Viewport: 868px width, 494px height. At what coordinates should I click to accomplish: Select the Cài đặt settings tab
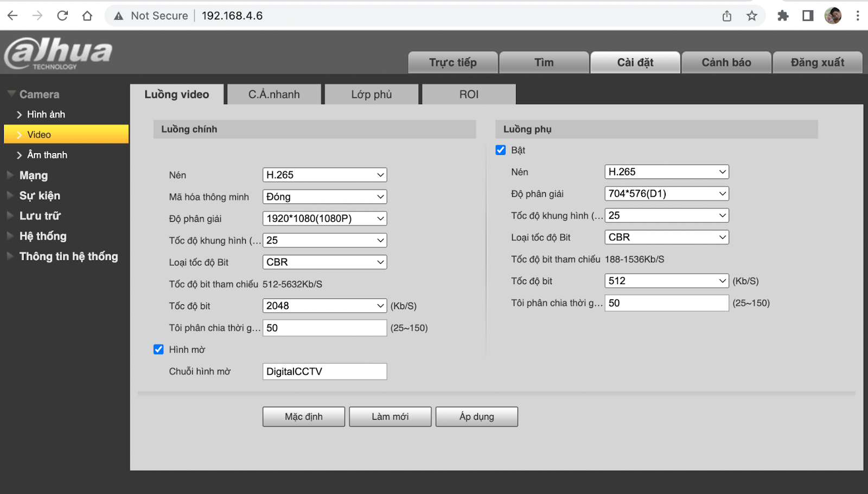point(635,62)
